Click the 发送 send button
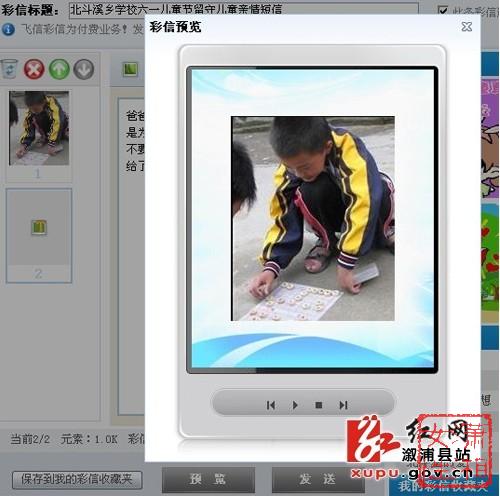The image size is (500, 496). point(318,479)
